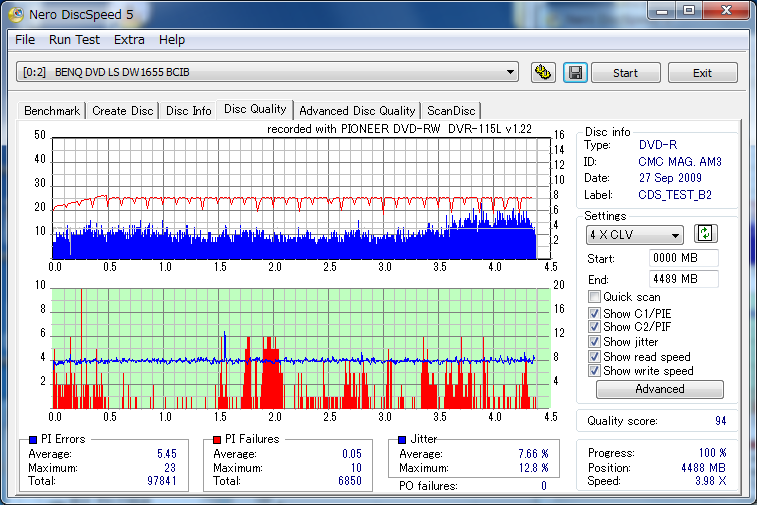
Task: Switch to the ScanDisc tab
Action: pos(452,111)
